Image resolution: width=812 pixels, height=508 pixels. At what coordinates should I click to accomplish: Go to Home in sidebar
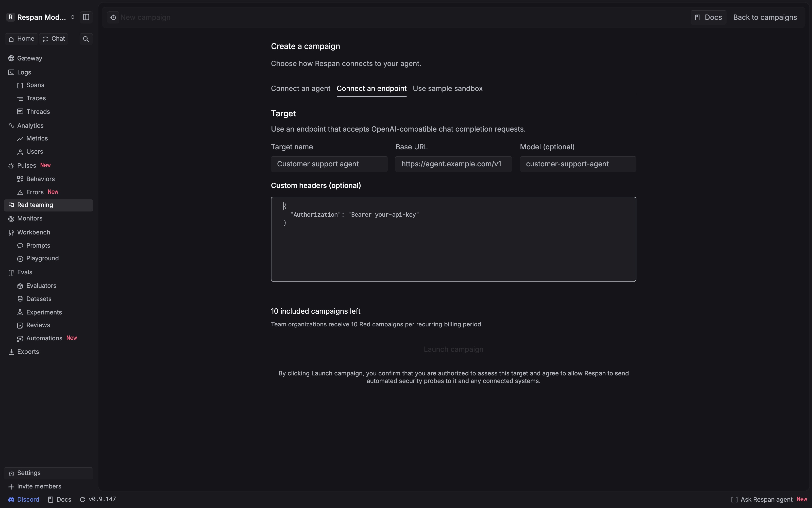tap(22, 39)
